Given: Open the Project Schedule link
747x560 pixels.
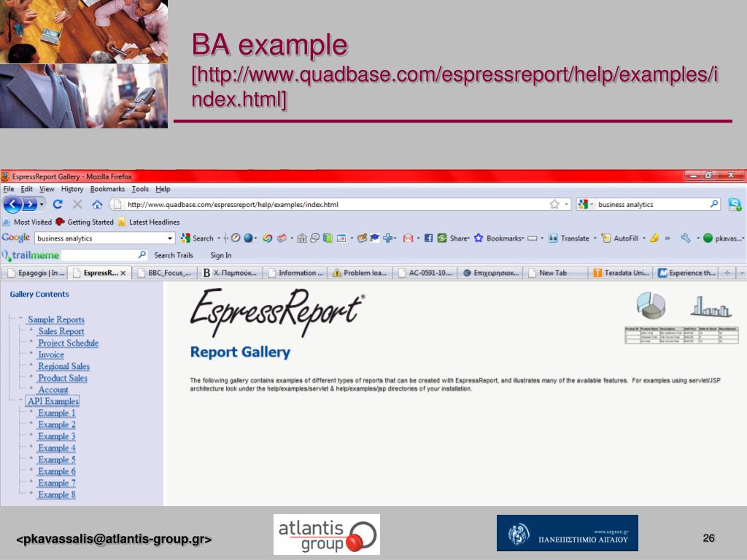Looking at the screenshot, I should (68, 343).
